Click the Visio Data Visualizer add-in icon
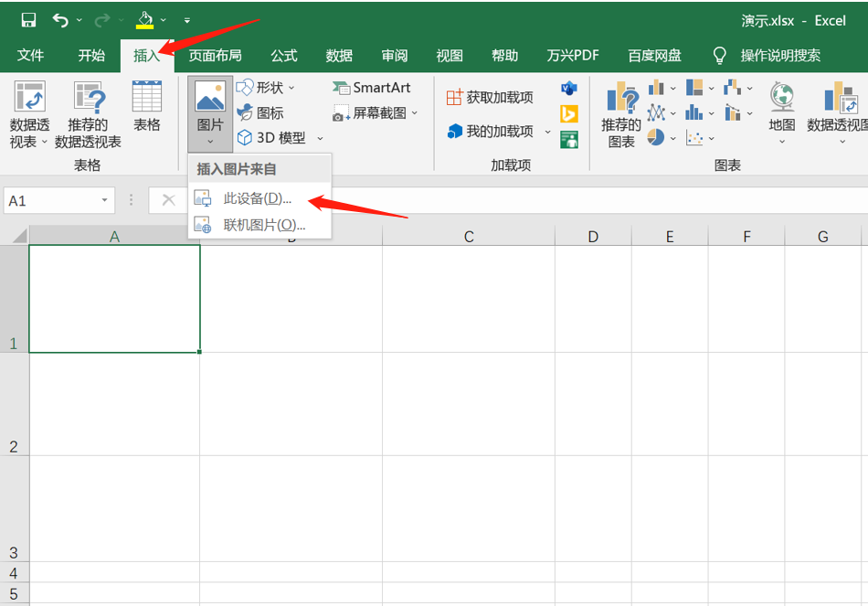Screen dimensions: 868x606 click(x=569, y=88)
